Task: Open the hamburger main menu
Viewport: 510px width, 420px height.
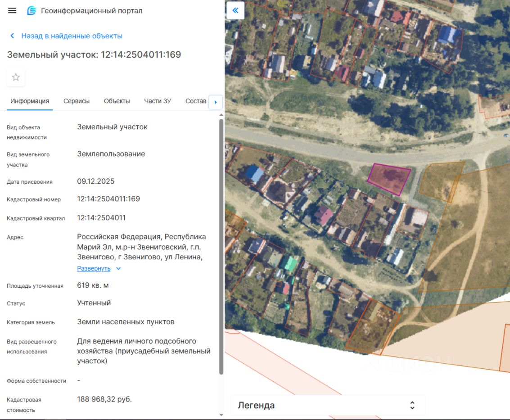Action: point(12,10)
